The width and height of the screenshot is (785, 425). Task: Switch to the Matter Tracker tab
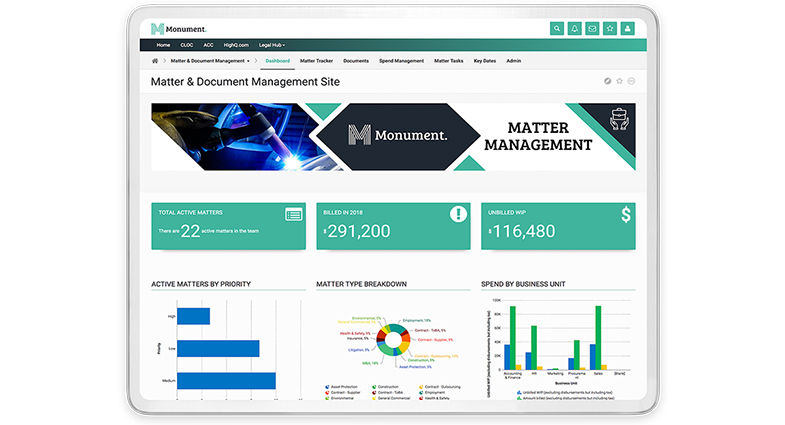click(316, 61)
